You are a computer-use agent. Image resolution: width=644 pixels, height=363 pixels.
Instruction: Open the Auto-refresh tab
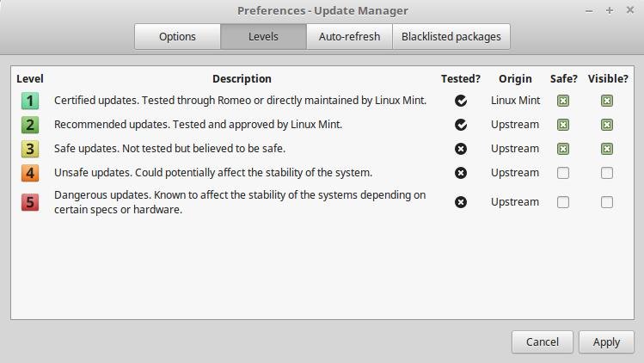click(x=350, y=37)
